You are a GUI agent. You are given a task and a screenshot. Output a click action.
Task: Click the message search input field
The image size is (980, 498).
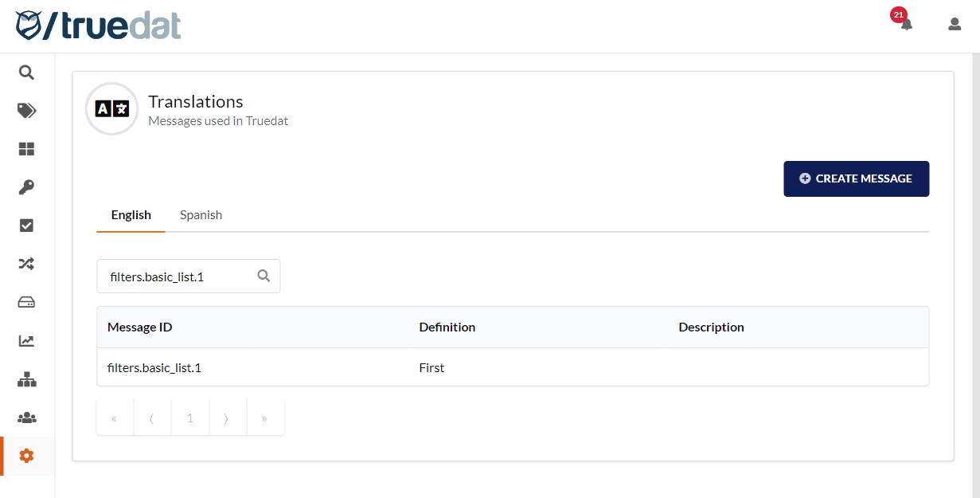tap(179, 276)
